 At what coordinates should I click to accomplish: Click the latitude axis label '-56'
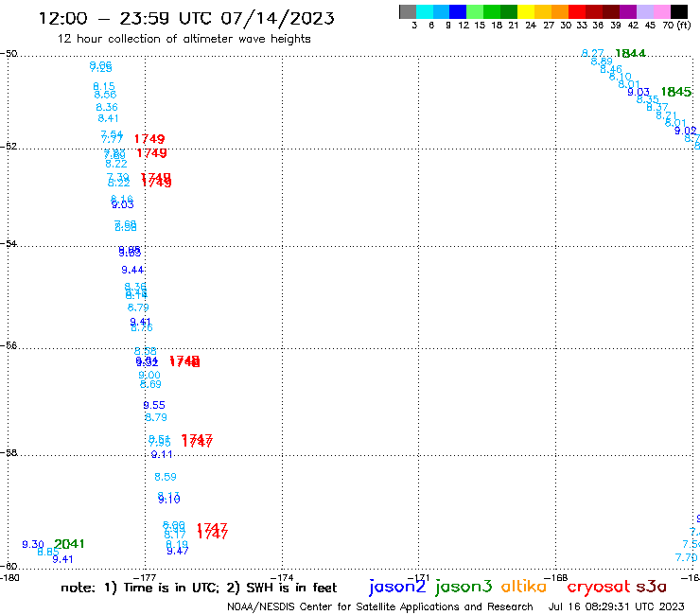[9, 345]
